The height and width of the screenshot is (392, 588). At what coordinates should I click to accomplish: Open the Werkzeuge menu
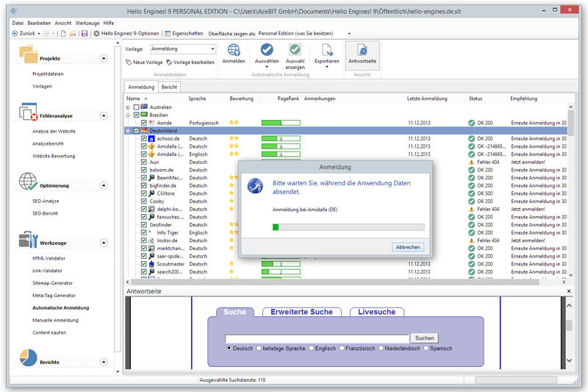[x=87, y=23]
